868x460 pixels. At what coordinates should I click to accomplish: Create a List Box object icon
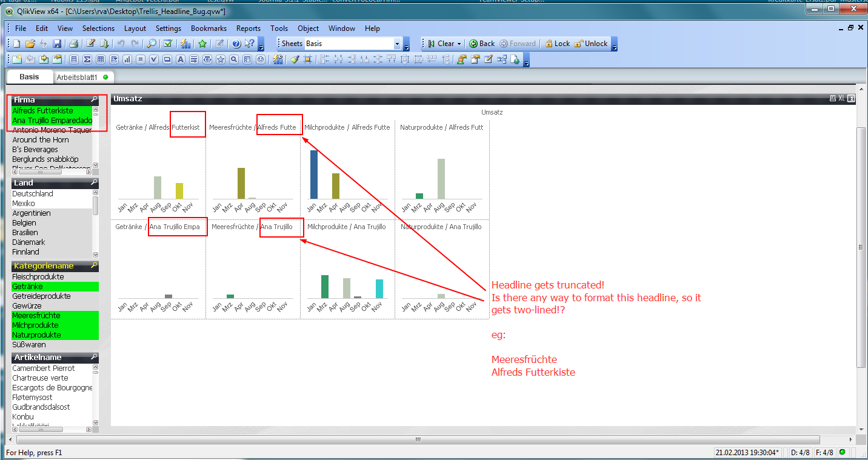pyautogui.click(x=74, y=59)
